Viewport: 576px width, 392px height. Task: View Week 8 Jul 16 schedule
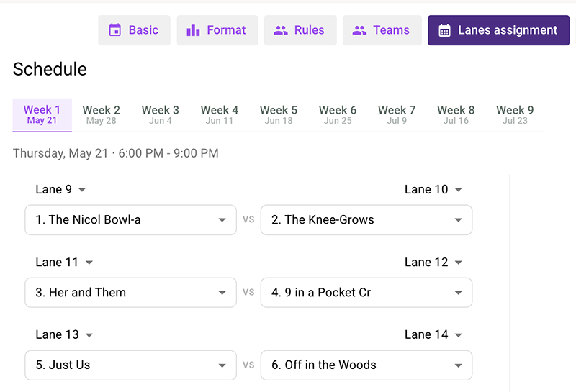pos(456,114)
